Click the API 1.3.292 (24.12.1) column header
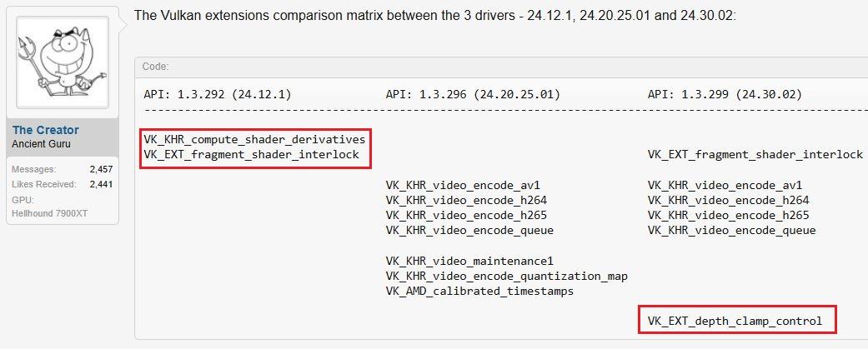This screenshot has height=349, width=868. click(218, 94)
